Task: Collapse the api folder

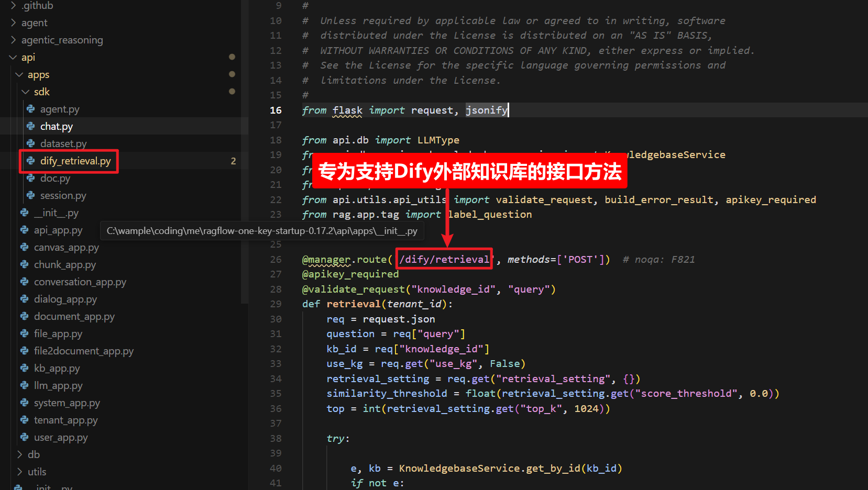Action: point(14,57)
